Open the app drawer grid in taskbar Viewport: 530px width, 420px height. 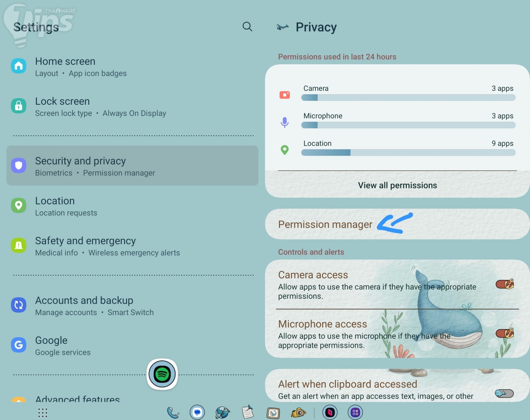(43, 413)
